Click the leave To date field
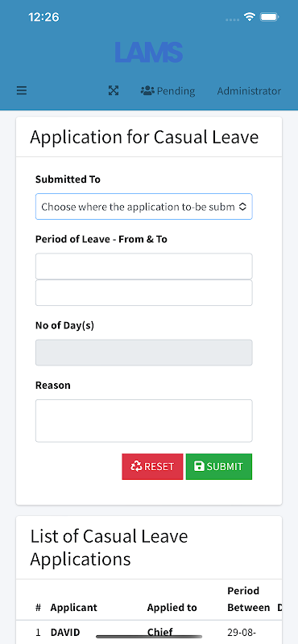298x644 pixels. pyautogui.click(x=144, y=293)
